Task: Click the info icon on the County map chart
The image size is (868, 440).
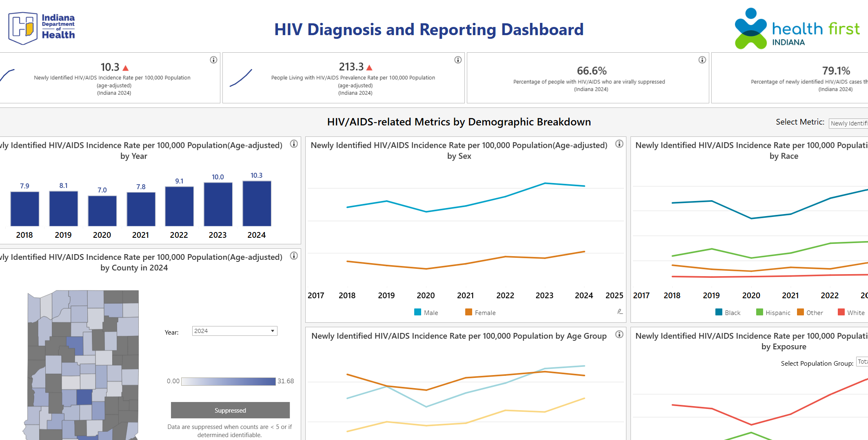Action: (x=293, y=256)
